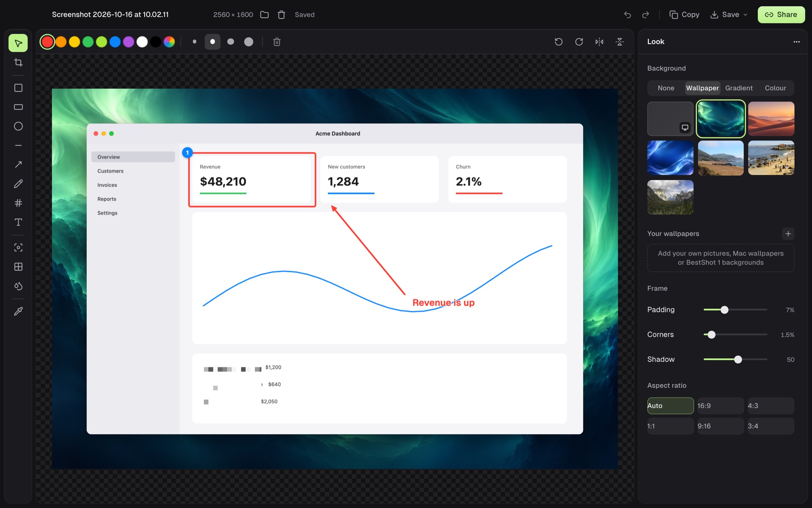Move screenshot to trash in title bar

click(281, 15)
